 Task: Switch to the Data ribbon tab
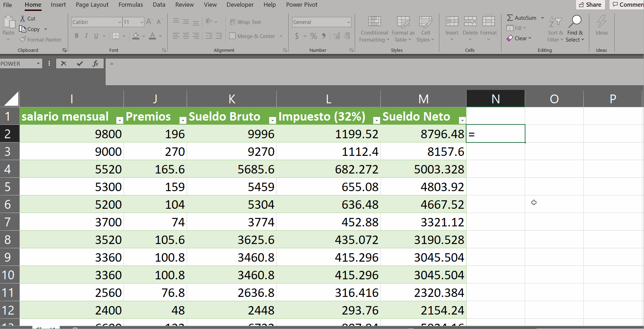pos(159,5)
